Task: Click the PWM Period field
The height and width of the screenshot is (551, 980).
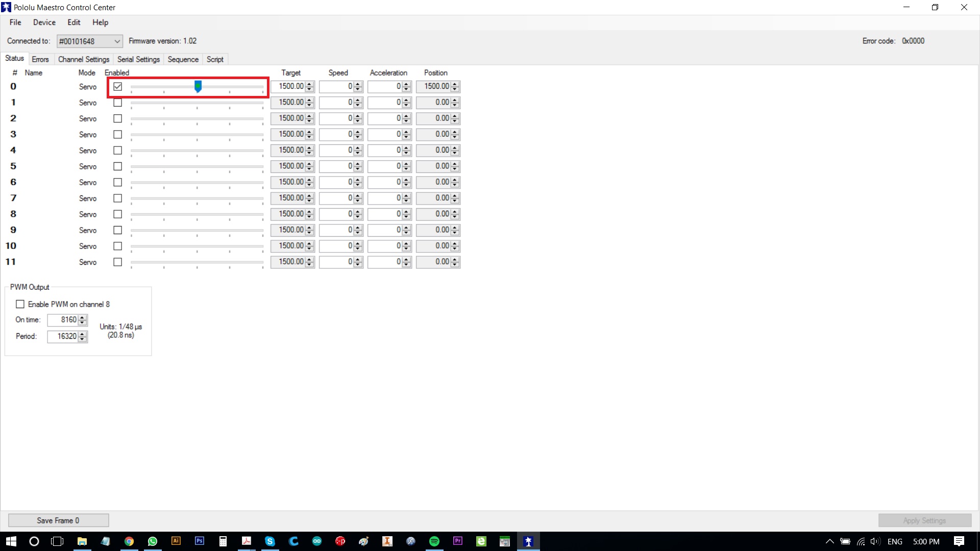Action: (62, 337)
